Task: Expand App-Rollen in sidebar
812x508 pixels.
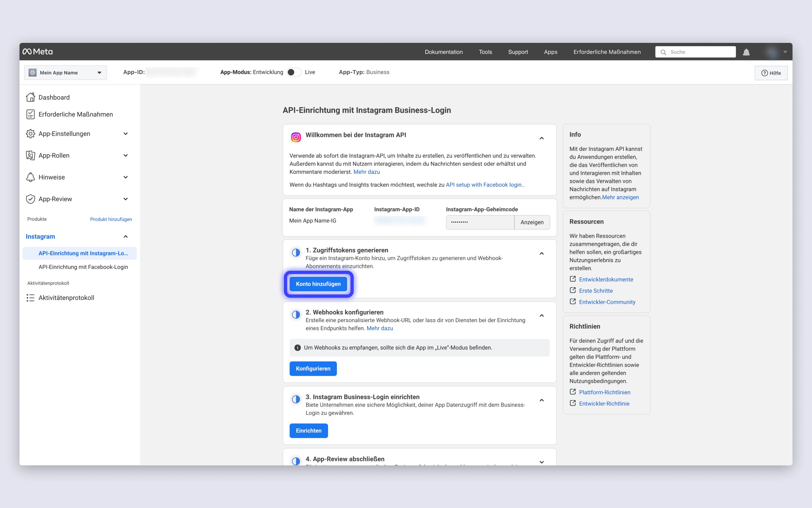Action: (x=126, y=155)
